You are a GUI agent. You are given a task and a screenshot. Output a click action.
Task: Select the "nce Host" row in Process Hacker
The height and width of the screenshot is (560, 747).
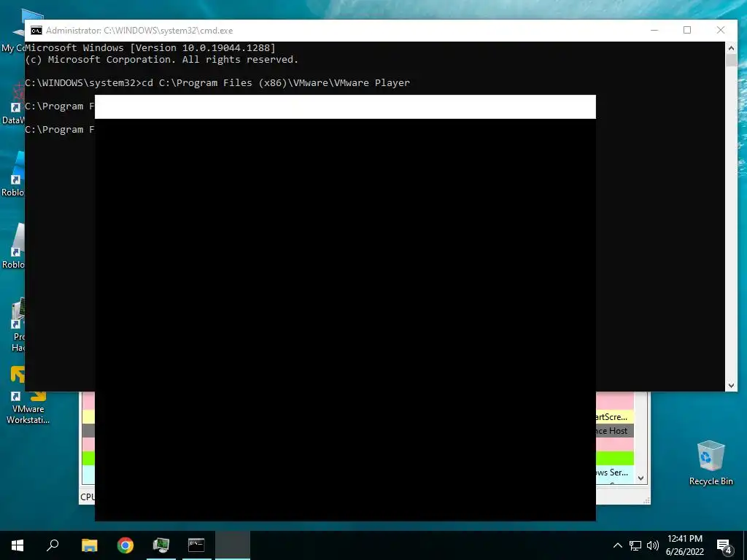point(615,431)
